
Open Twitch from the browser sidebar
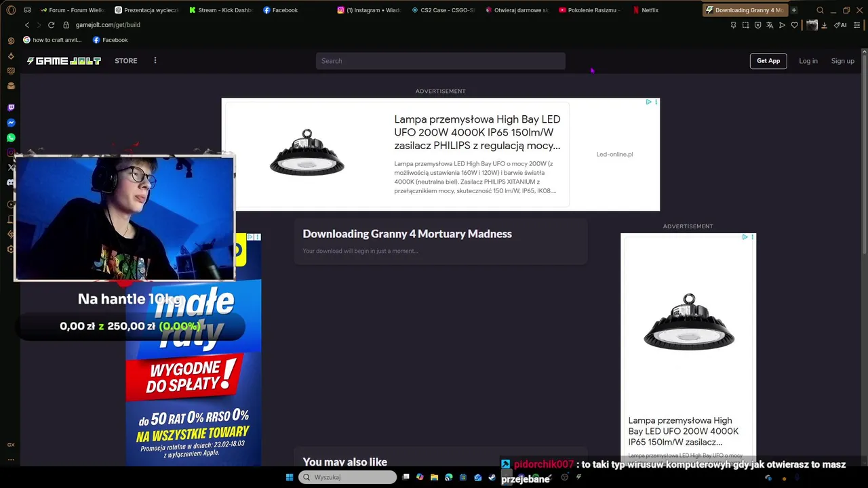11,108
